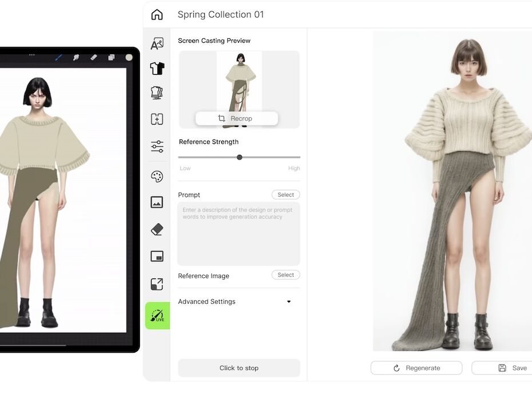This screenshot has width=532, height=399.
Task: Select the brush tool on the tablet
Action: (x=58, y=57)
